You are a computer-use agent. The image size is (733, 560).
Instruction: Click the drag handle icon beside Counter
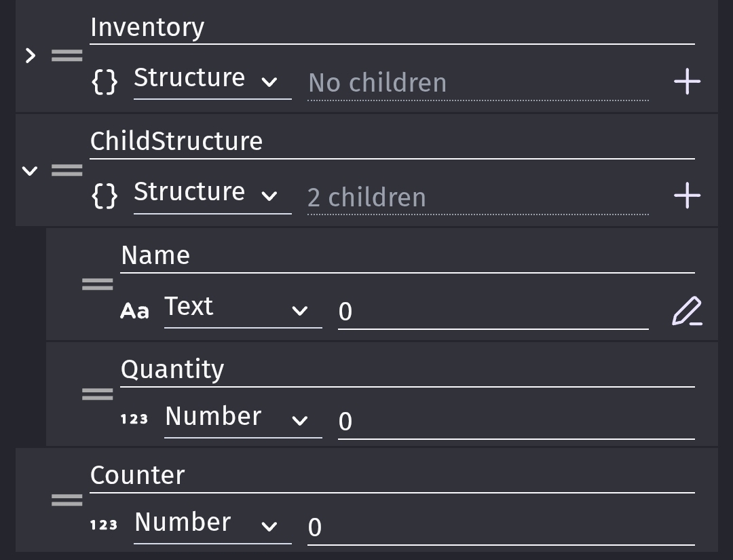tap(67, 500)
